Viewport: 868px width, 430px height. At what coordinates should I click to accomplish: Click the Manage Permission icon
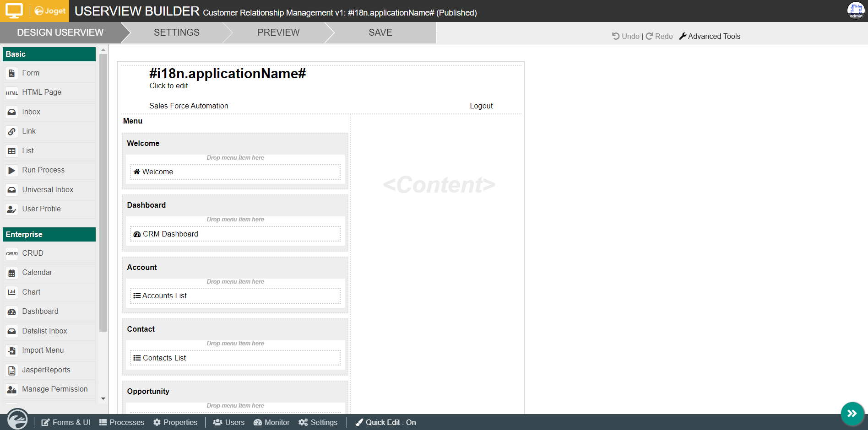tap(11, 389)
